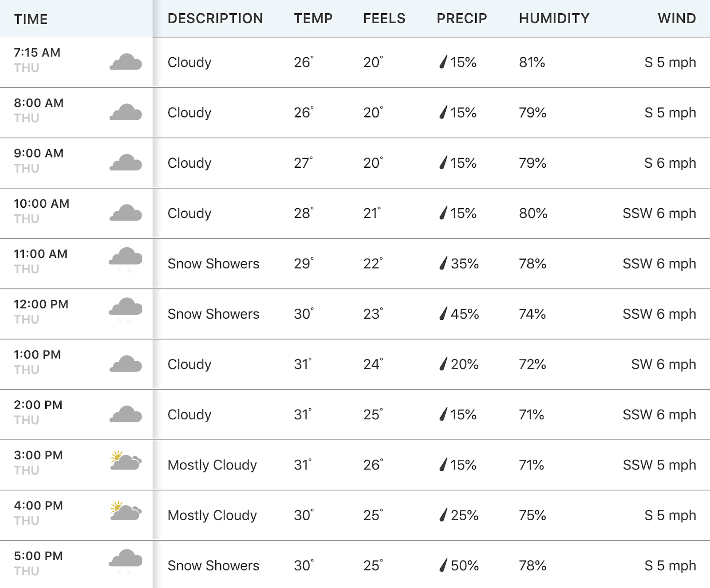The width and height of the screenshot is (710, 588).
Task: Click the 1:00 PM time label
Action: click(37, 355)
